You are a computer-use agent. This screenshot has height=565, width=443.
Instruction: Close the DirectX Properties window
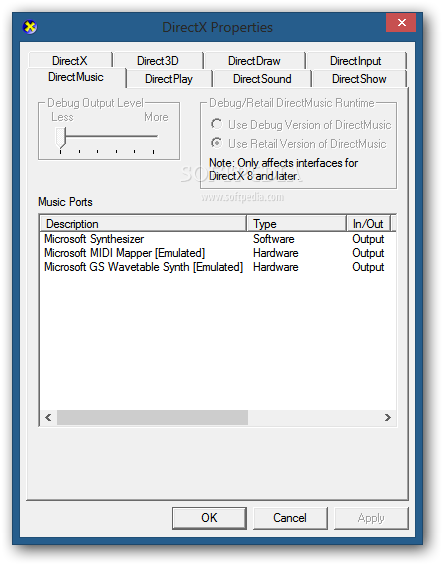click(401, 23)
